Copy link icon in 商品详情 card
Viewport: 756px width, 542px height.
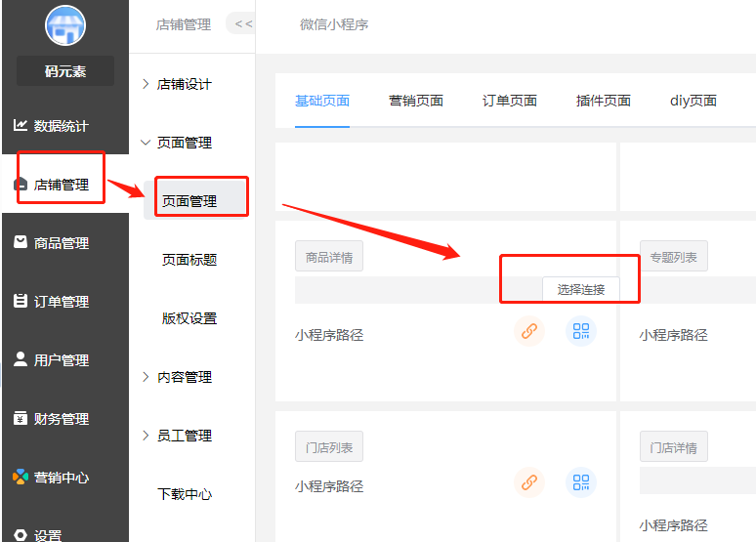coord(529,331)
